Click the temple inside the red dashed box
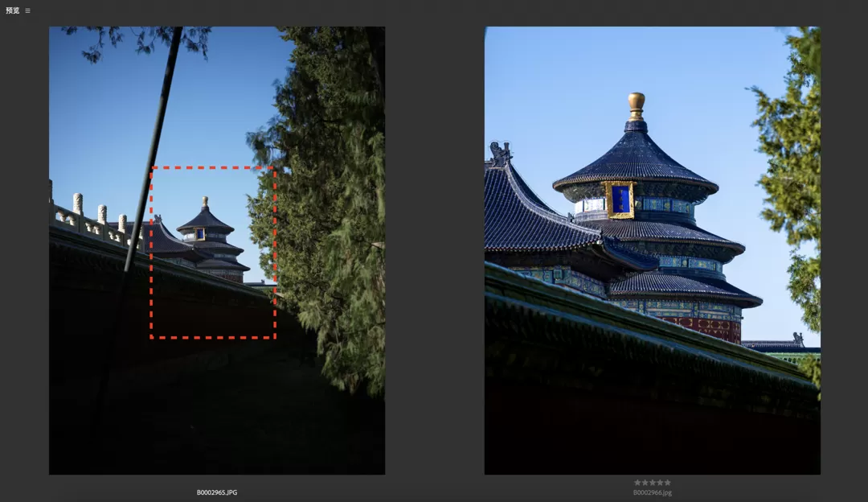This screenshot has height=502, width=868. click(x=207, y=237)
